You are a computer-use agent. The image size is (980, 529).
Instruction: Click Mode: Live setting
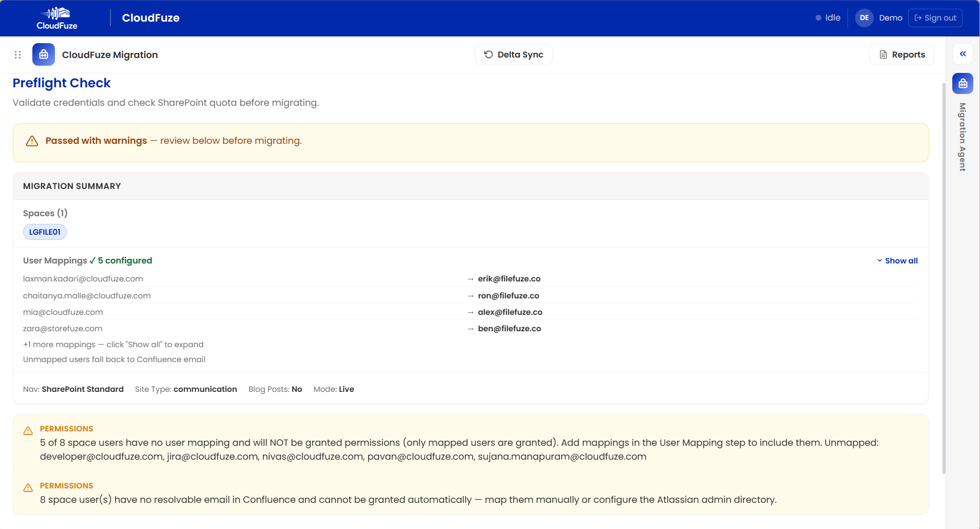click(x=334, y=389)
